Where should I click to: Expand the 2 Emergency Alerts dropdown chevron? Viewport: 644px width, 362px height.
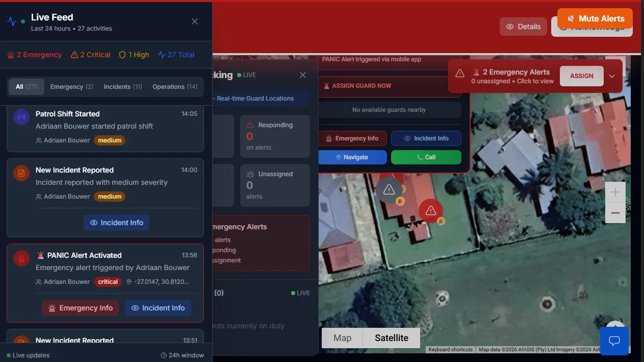point(612,76)
